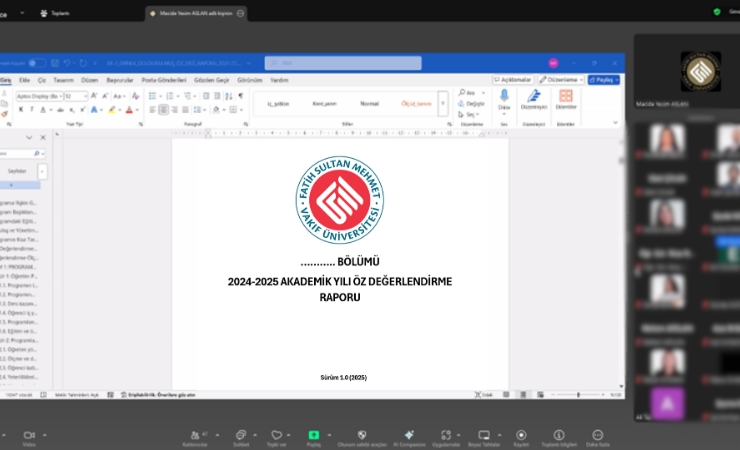Select the Posta Gönderileri tab
This screenshot has width=740, height=450.
pos(164,80)
